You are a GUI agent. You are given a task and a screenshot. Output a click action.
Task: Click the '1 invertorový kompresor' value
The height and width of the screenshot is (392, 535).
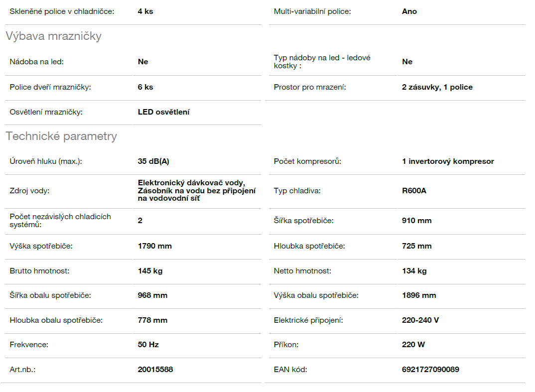pos(448,161)
